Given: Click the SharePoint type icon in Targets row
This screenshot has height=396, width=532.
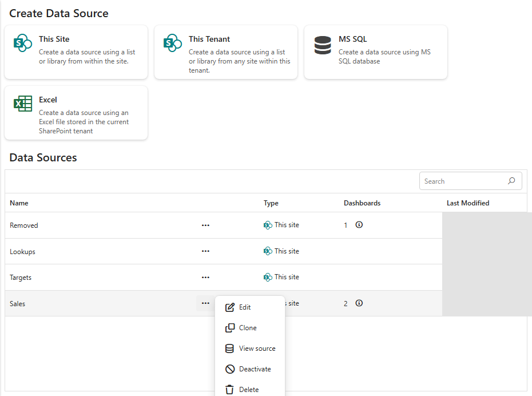Looking at the screenshot, I should click(x=268, y=277).
